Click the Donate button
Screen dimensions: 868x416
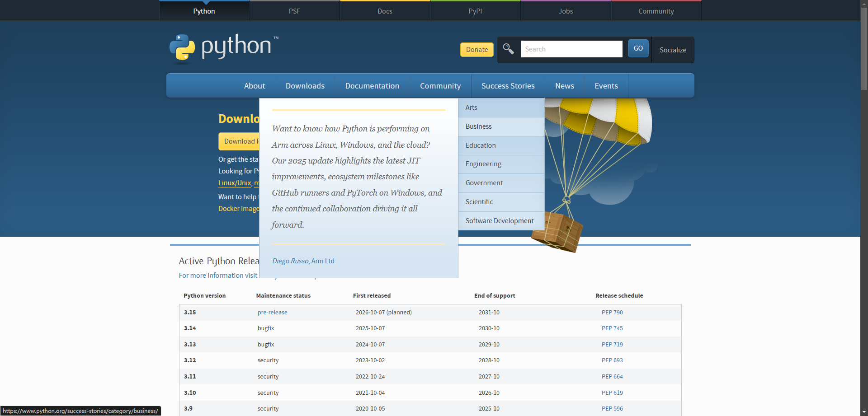(476, 50)
